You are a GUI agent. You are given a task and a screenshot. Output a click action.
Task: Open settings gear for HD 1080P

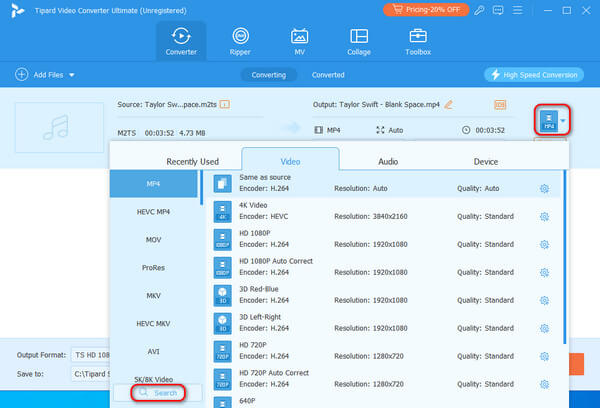click(544, 245)
